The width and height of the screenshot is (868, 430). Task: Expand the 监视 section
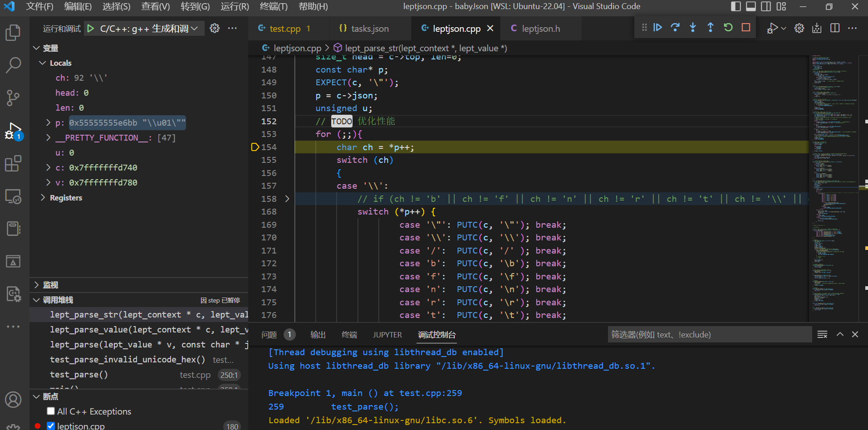pos(36,285)
